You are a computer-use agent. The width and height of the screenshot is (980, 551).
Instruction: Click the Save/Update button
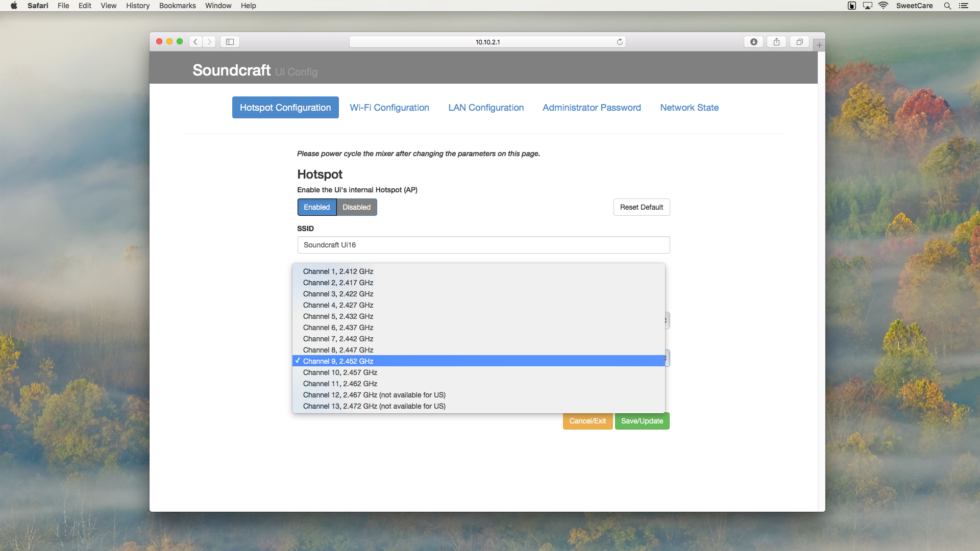(642, 421)
